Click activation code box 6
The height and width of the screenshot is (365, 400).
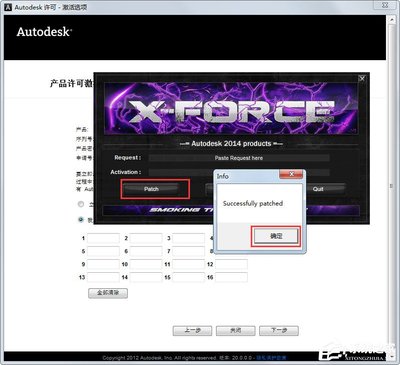(x=146, y=251)
